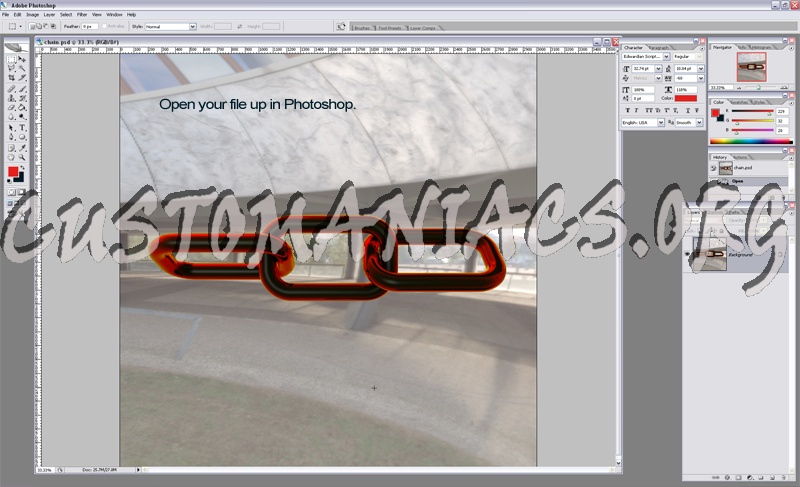This screenshot has height=487, width=800.
Task: Click New selection mode button in options bar
Action: (x=32, y=27)
